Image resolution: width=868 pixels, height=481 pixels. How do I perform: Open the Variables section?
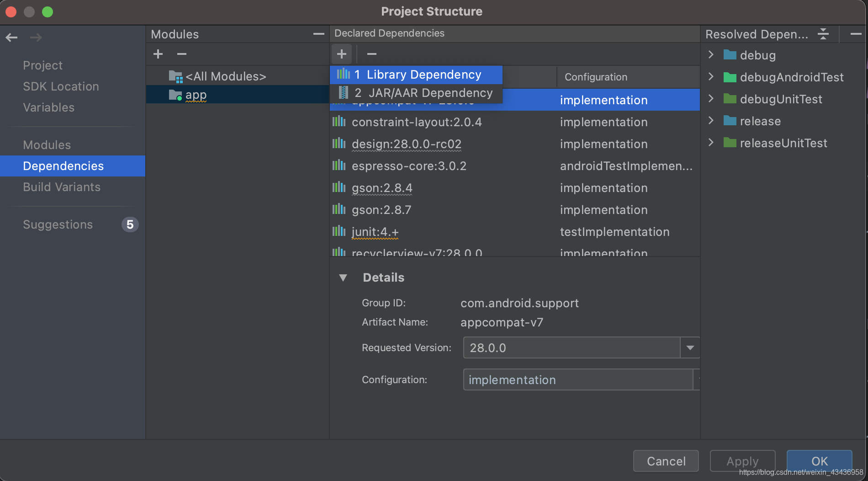pos(48,107)
